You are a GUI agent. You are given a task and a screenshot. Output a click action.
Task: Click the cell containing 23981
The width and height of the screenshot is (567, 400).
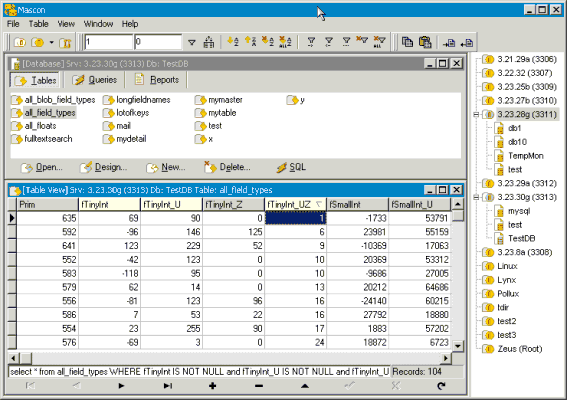[357, 232]
